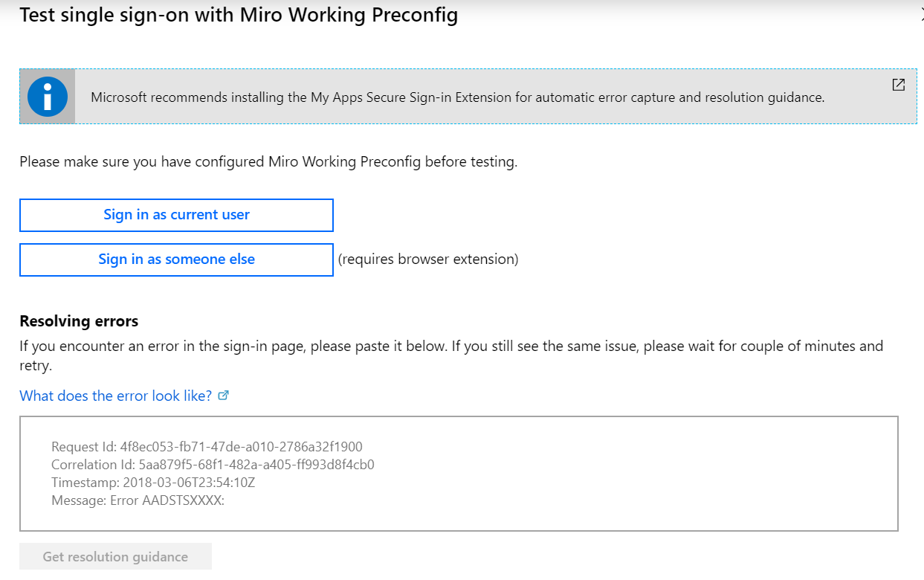Click the blue information icon in banner
The height and width of the screenshot is (580, 924).
coord(47,96)
